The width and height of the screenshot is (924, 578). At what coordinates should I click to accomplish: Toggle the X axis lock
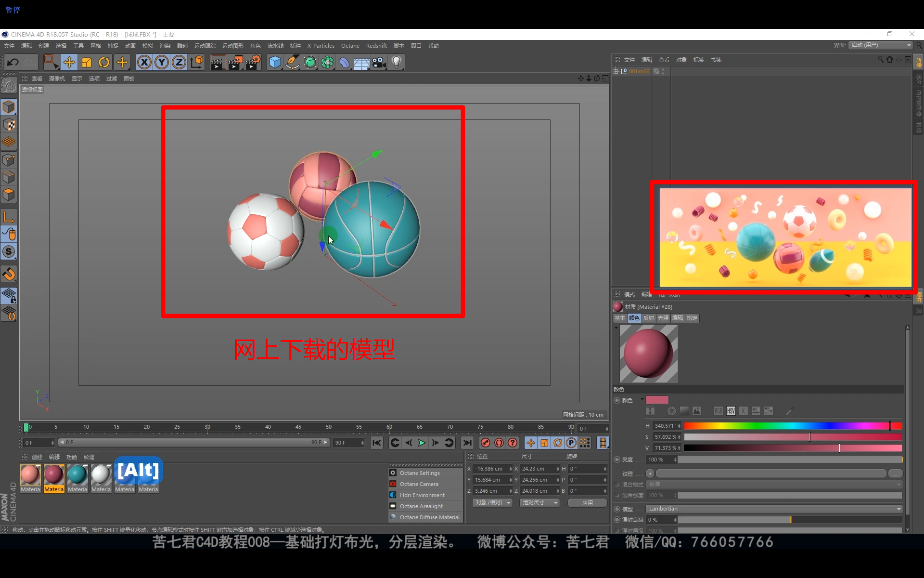[x=144, y=62]
